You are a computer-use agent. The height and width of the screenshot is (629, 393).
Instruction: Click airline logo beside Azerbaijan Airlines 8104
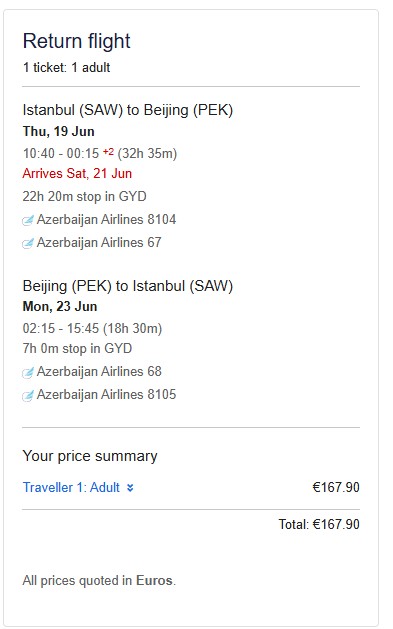click(x=28, y=220)
